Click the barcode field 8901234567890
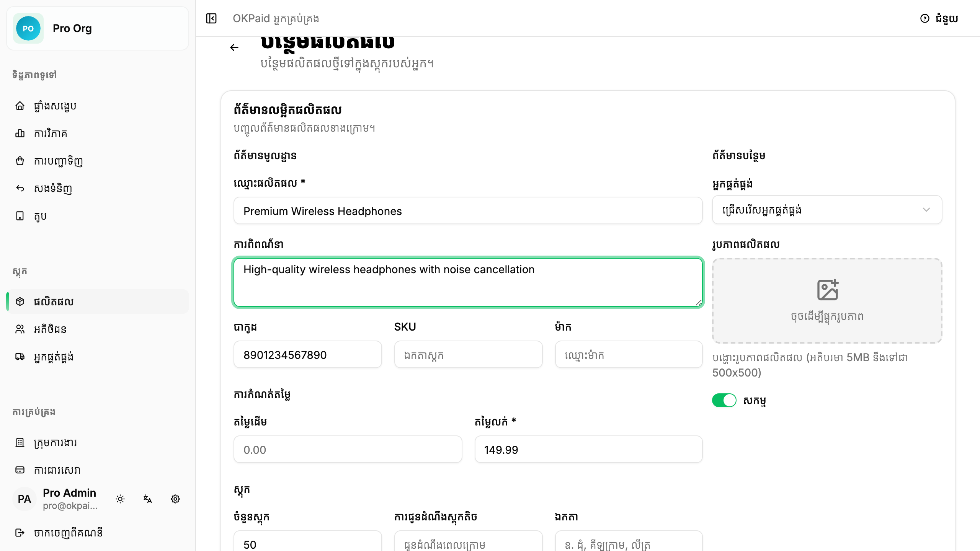 pyautogui.click(x=308, y=355)
